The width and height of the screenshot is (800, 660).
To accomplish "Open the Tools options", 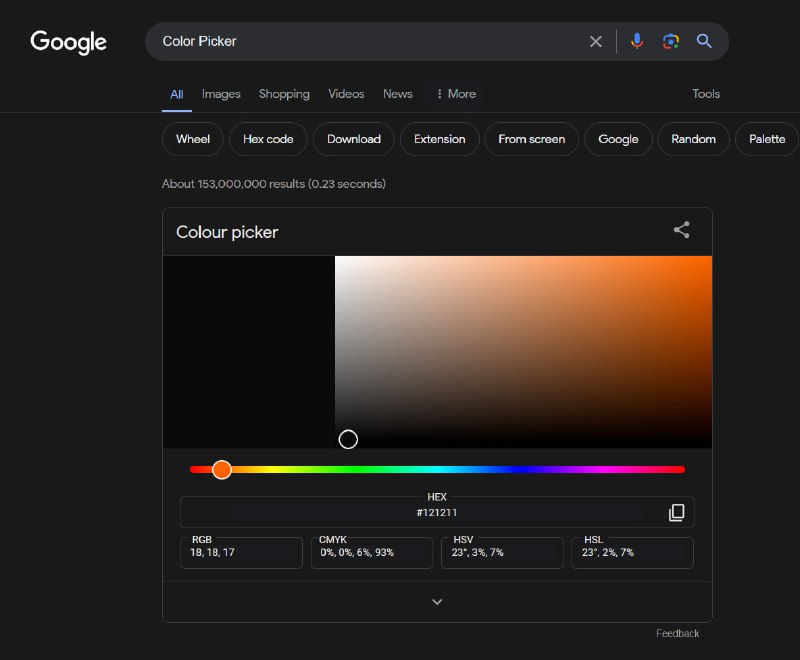I will [706, 94].
